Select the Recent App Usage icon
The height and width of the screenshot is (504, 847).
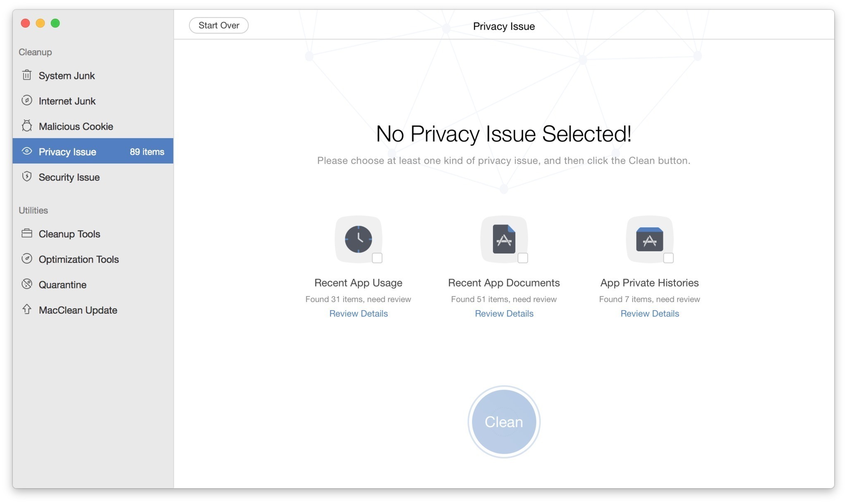[358, 238]
